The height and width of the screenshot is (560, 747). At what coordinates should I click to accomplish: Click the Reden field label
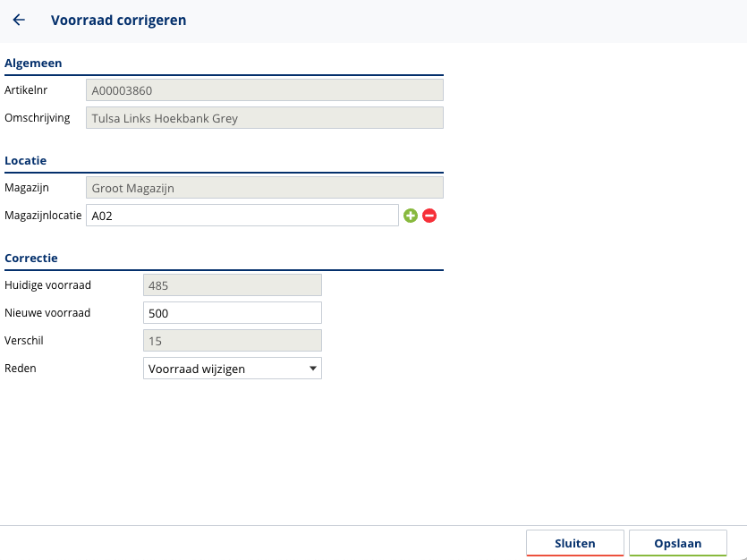coord(21,368)
